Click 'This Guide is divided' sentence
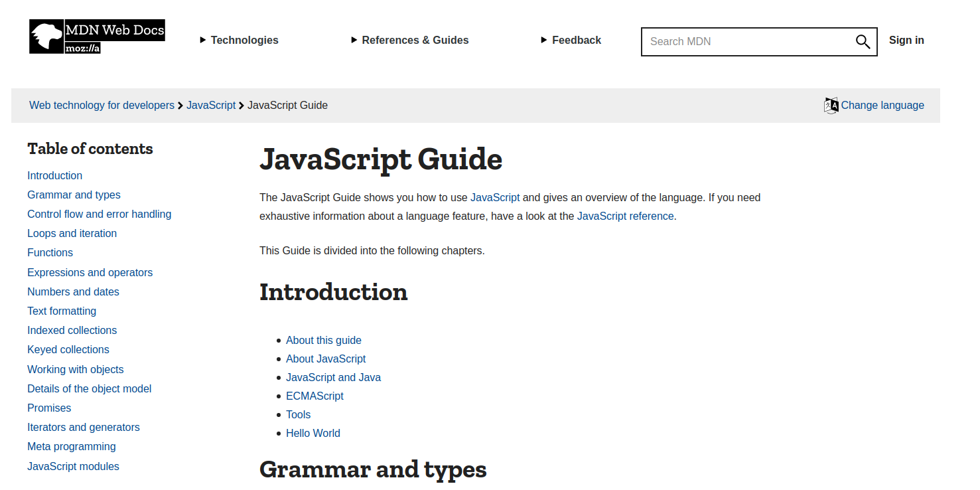The width and height of the screenshot is (980, 490). pyautogui.click(x=372, y=251)
